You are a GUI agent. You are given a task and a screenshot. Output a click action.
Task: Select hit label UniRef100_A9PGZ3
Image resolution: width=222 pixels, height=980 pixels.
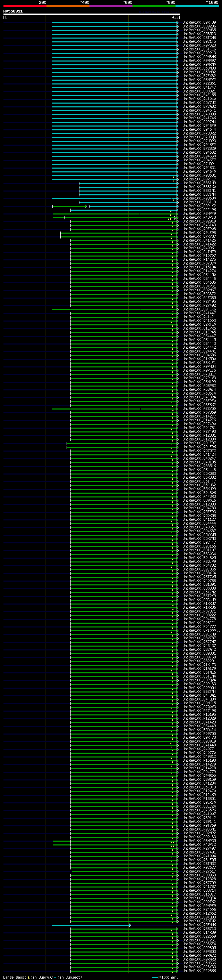pyautogui.click(x=199, y=45)
